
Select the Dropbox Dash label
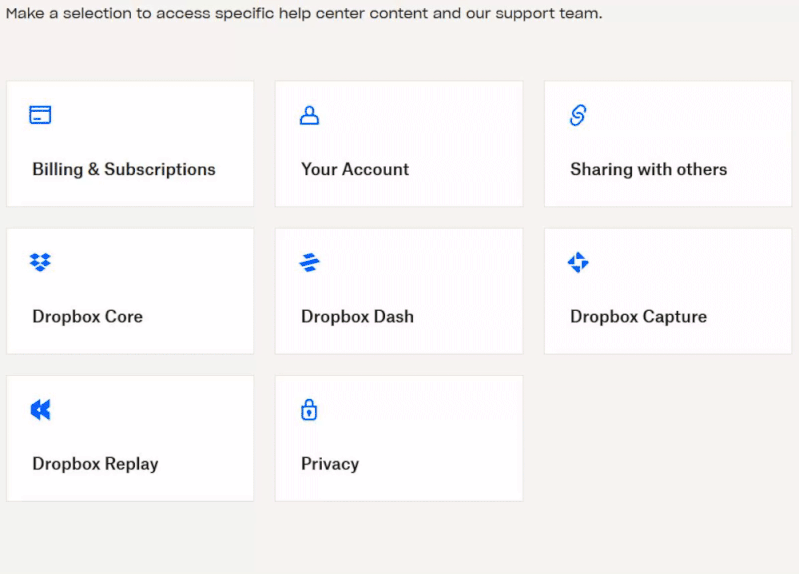[357, 317]
